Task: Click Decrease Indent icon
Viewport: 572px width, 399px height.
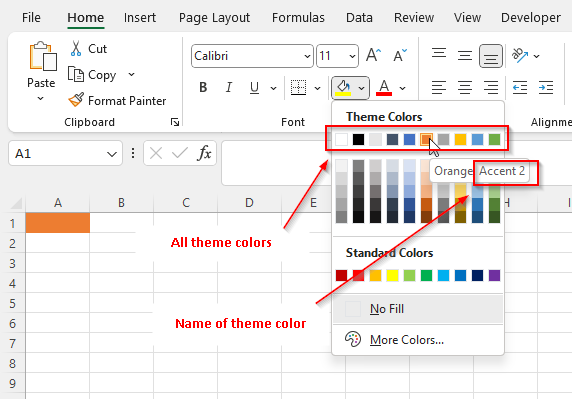Action: click(520, 88)
